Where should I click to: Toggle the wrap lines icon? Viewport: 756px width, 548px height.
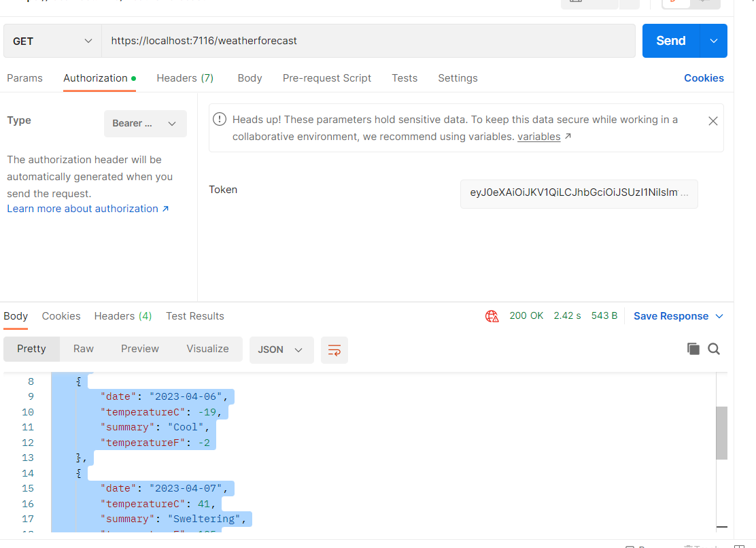(334, 349)
